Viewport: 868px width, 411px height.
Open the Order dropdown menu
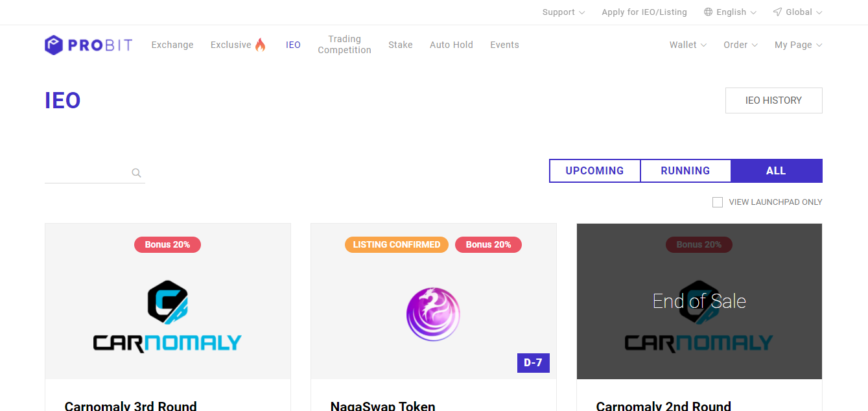click(x=740, y=45)
